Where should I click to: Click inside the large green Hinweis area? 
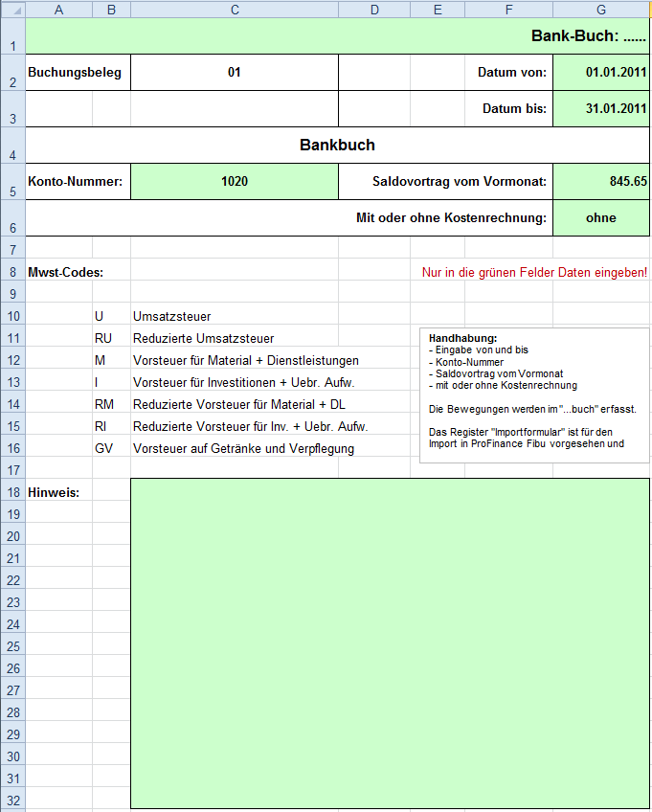(389, 643)
